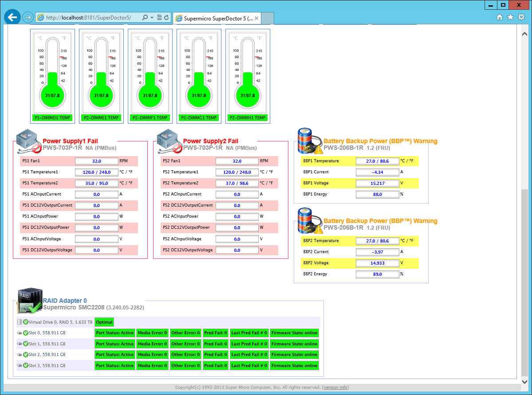
Task: Click the RAID Adapter 0 heading
Action: pyautogui.click(x=65, y=301)
